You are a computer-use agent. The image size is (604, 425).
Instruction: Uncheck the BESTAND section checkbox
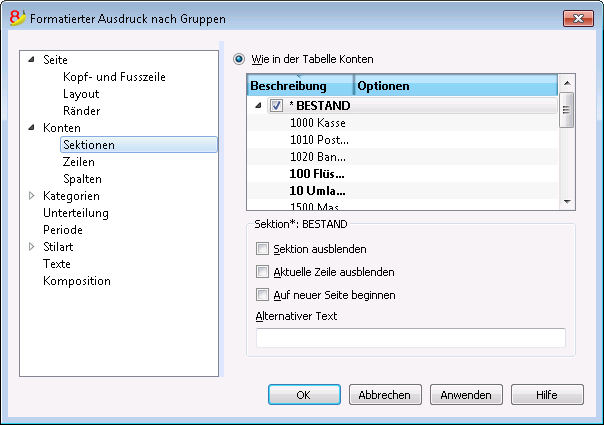(276, 106)
